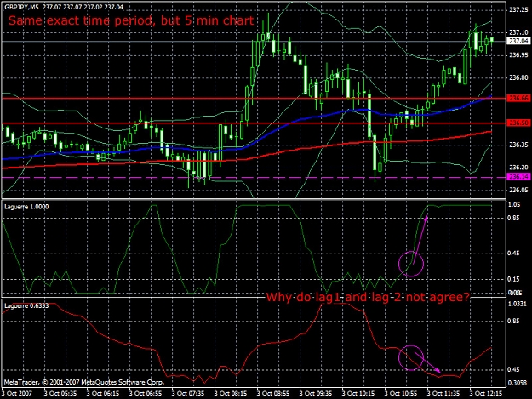Click the 236.35 price axis value
This screenshot has height=399, width=532.
tap(518, 145)
